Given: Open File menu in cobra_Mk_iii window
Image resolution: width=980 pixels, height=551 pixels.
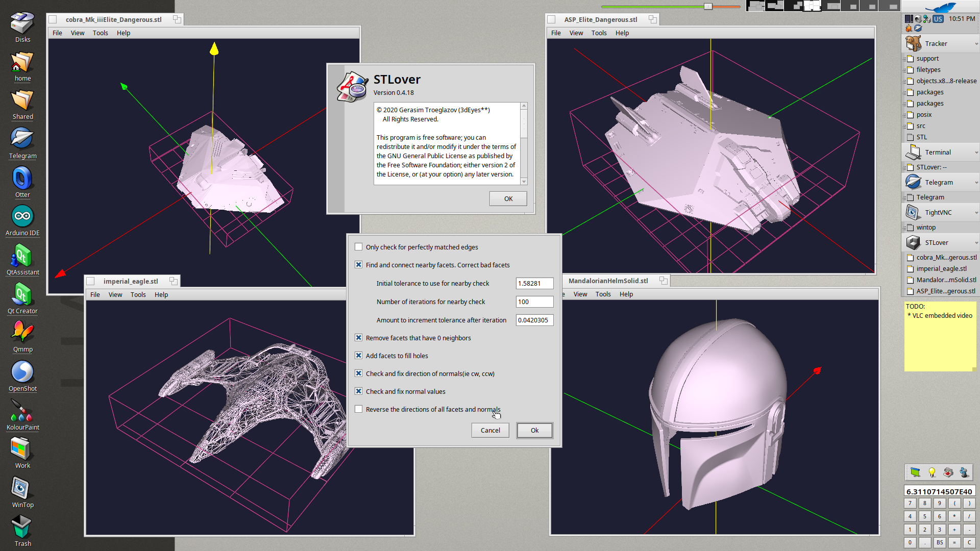Looking at the screenshot, I should [57, 33].
